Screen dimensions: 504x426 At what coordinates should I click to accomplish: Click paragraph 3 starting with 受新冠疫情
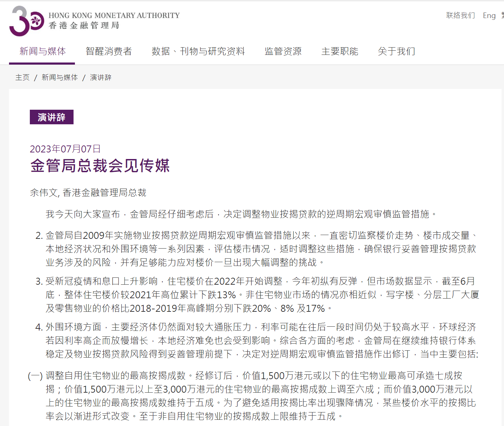[260, 294]
